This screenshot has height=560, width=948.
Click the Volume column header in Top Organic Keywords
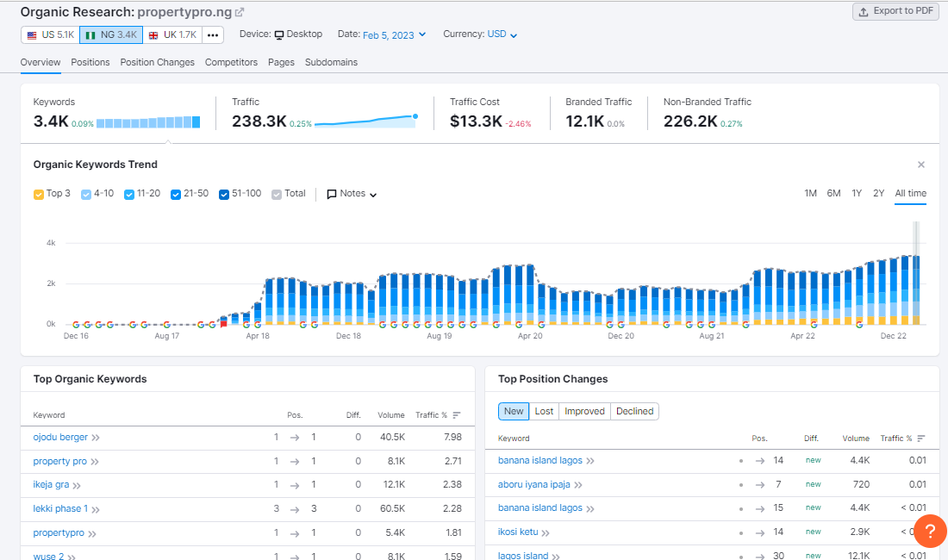tap(391, 415)
